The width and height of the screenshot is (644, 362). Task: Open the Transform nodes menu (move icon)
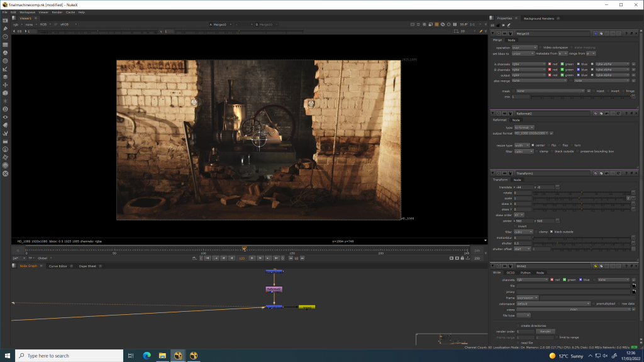5,85
